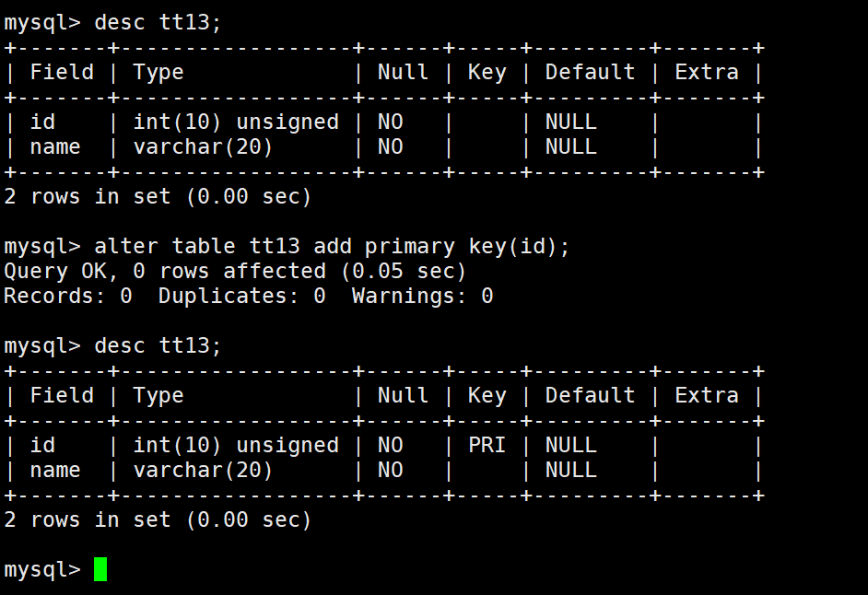Screen dimensions: 868x595
Task: Click the Field header in first table
Action: click(62, 72)
